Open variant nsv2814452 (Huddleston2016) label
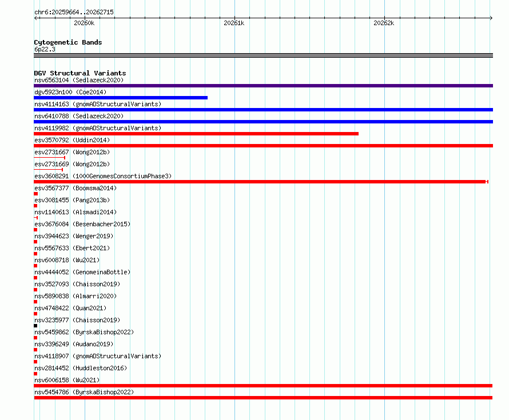The width and height of the screenshot is (509, 420). pyautogui.click(x=81, y=368)
